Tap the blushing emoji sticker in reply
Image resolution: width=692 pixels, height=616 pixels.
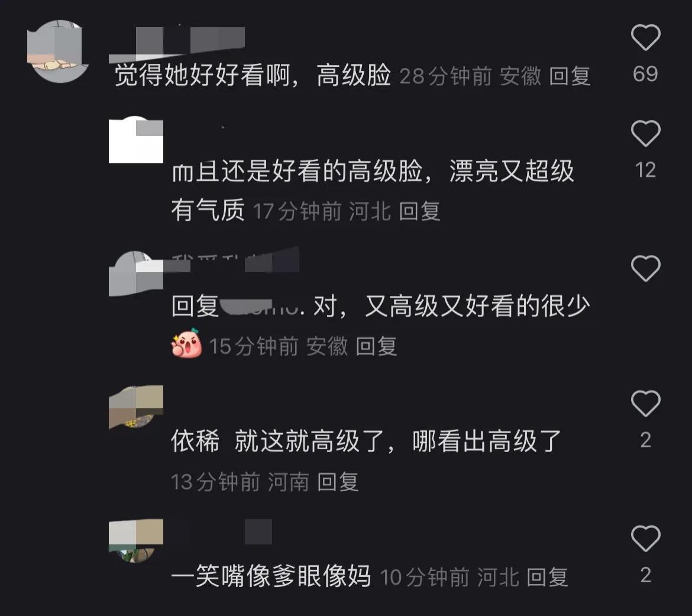click(x=187, y=344)
